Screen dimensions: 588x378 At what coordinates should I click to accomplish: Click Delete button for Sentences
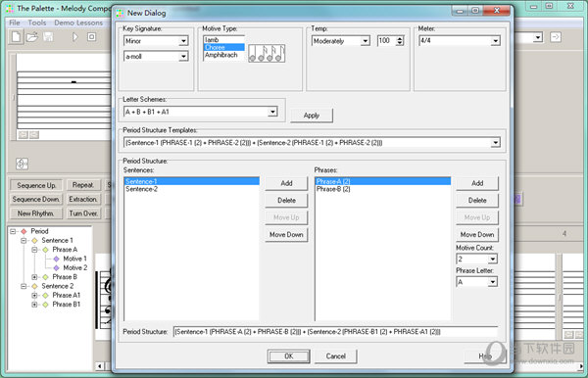click(x=286, y=201)
